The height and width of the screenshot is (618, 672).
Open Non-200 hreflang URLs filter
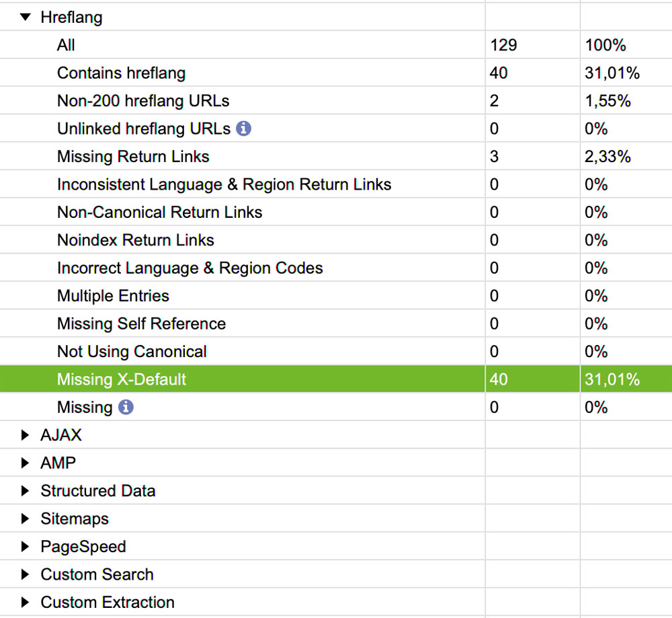pyautogui.click(x=143, y=101)
